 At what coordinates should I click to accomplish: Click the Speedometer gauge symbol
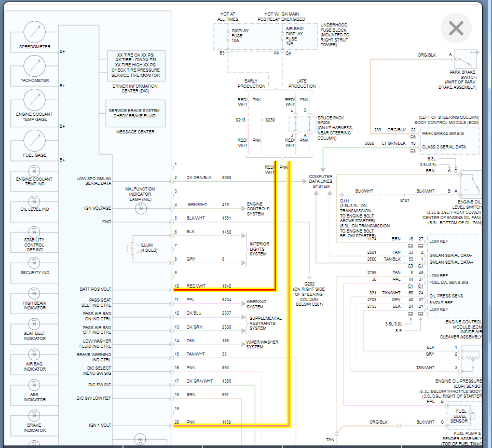35,32
